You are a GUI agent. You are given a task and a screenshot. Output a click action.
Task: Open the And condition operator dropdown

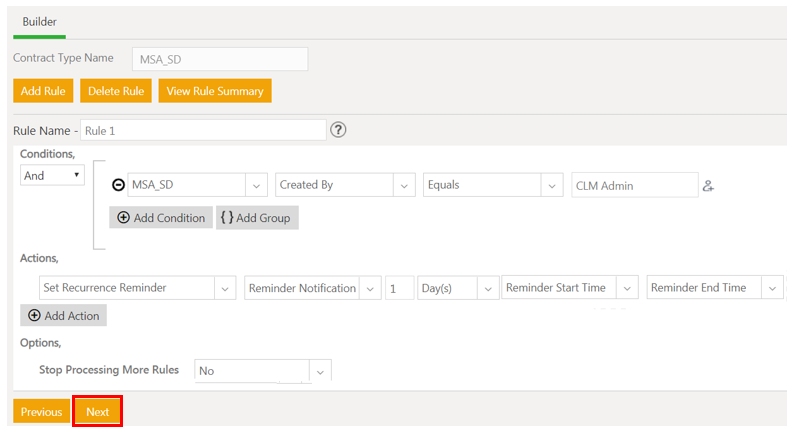(52, 175)
